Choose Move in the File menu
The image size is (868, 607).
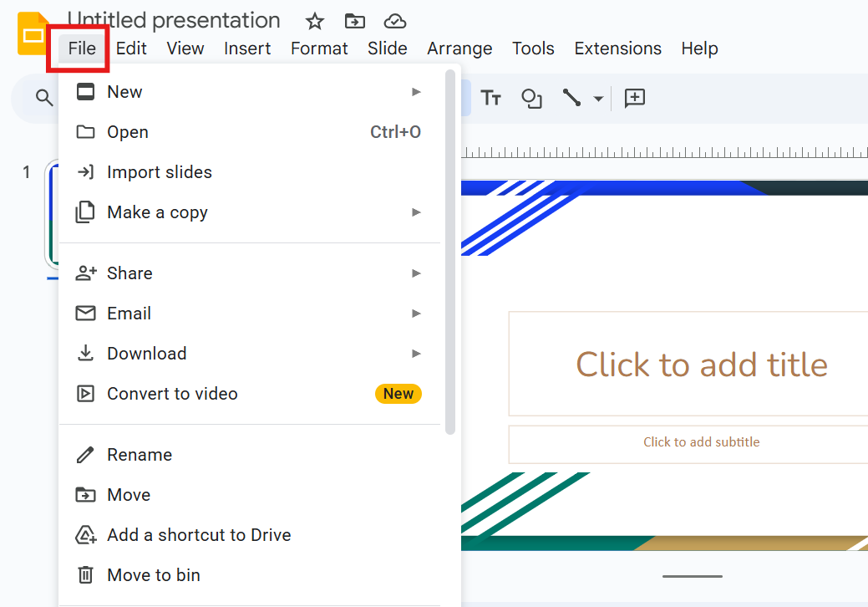pyautogui.click(x=250, y=495)
